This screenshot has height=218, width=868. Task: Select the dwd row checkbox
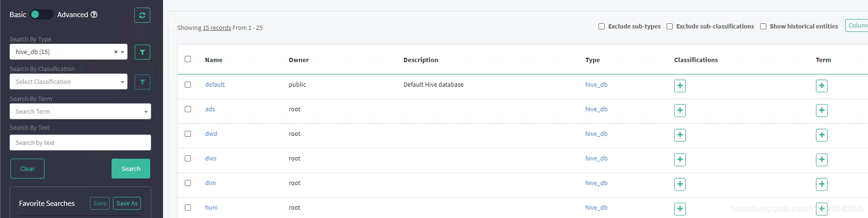point(188,134)
